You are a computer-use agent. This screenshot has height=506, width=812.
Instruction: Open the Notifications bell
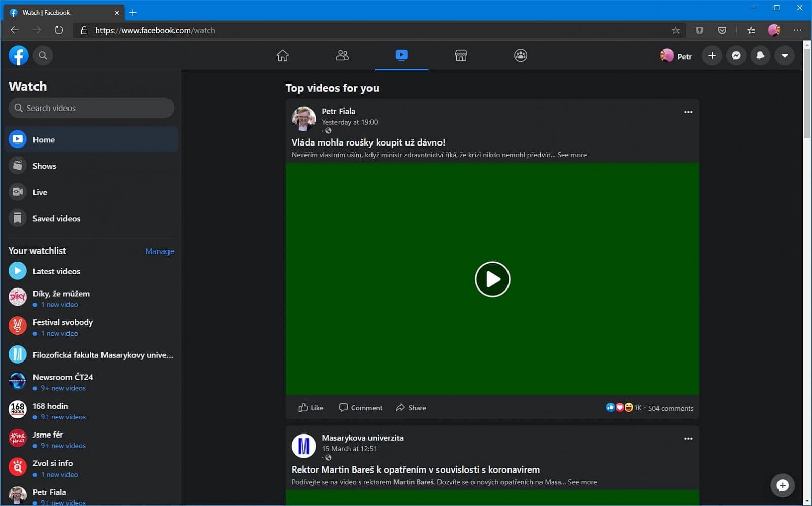[x=760, y=55]
